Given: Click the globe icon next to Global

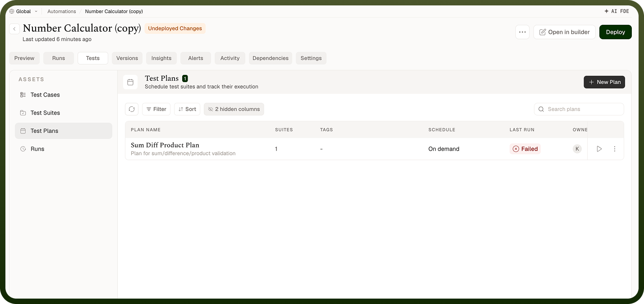Looking at the screenshot, I should pyautogui.click(x=12, y=11).
